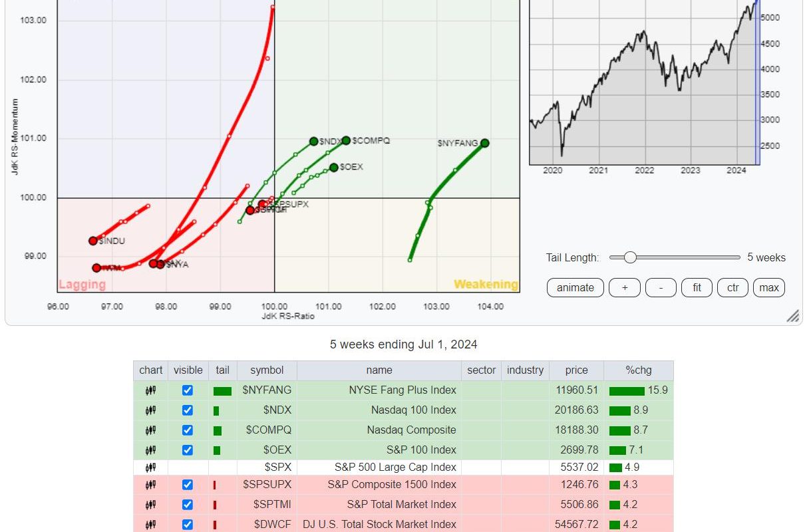Click the 'price' column header
809x532 pixels.
click(577, 370)
